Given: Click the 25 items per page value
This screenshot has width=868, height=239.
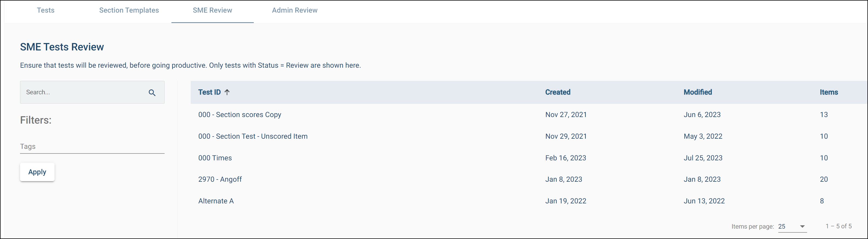Looking at the screenshot, I should coord(782,227).
